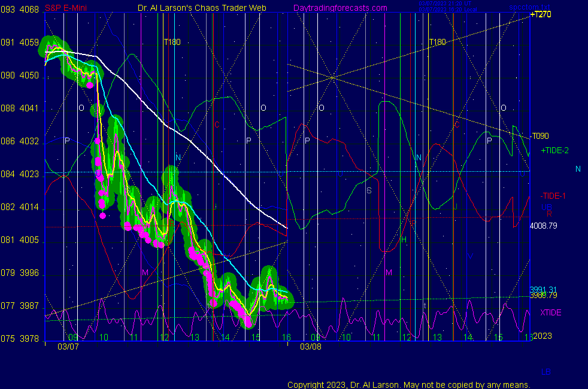Open the Daytradingforecasts.com link
This screenshot has width=588, height=389.
pos(340,8)
